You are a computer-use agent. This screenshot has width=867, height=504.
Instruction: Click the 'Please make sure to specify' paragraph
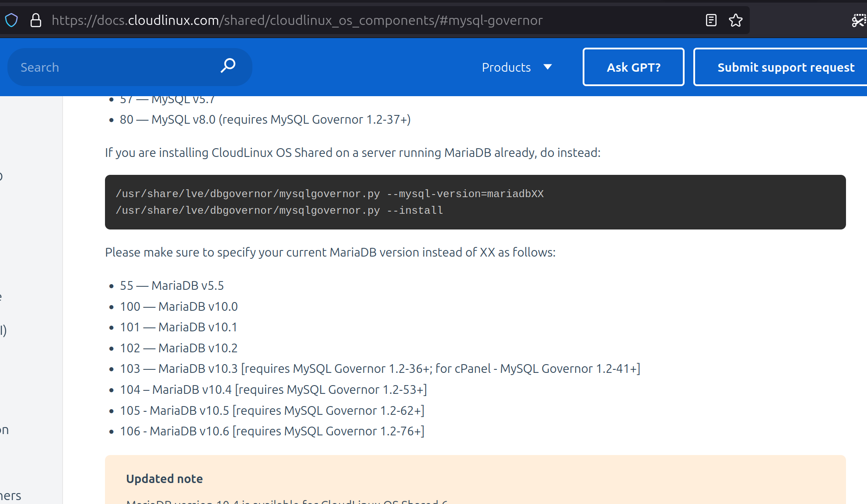330,252
